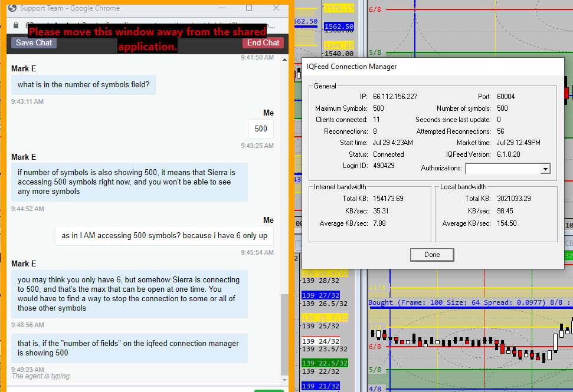The height and width of the screenshot is (392, 573).
Task: Click the Start time value Jul 29 4:23AM
Action: point(393,142)
